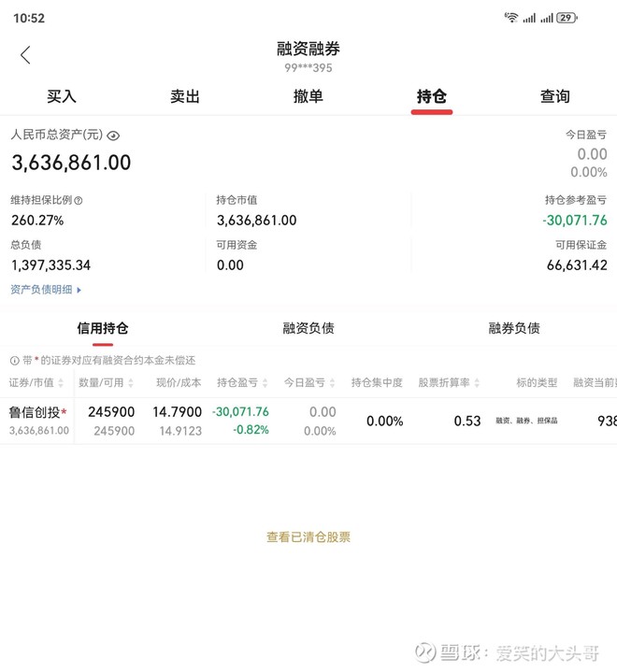Tap account number 99***395
617x672 pixels.
coord(308,67)
